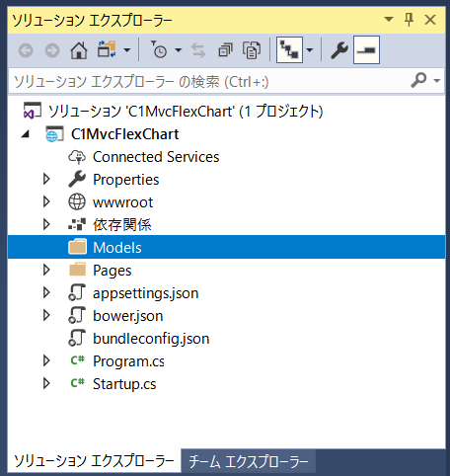Open the window position dropdown arrow

click(389, 19)
